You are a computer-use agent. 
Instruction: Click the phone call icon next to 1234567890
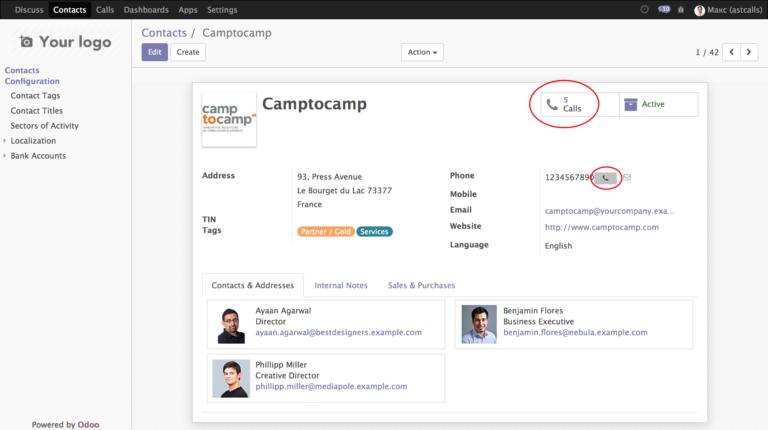click(x=605, y=178)
